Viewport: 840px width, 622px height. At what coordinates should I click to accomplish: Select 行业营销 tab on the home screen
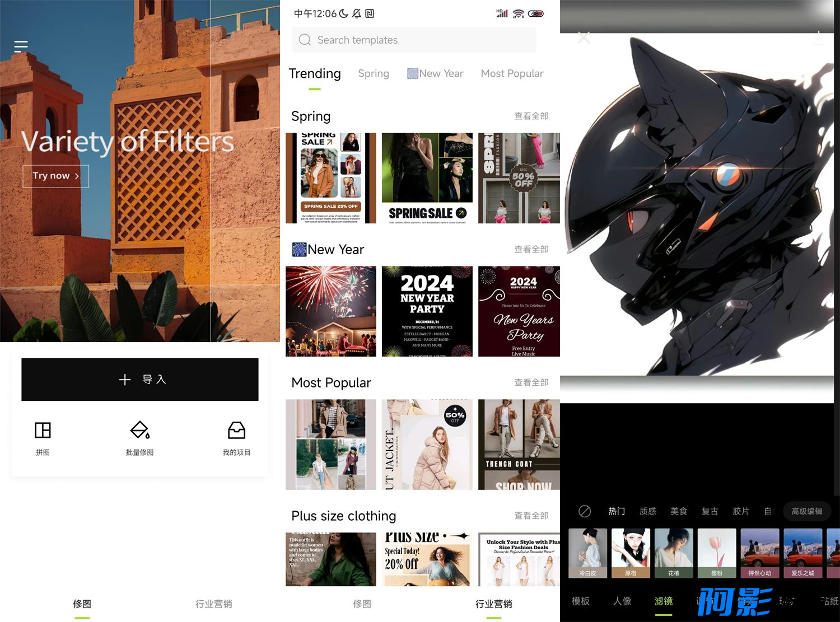click(x=213, y=604)
